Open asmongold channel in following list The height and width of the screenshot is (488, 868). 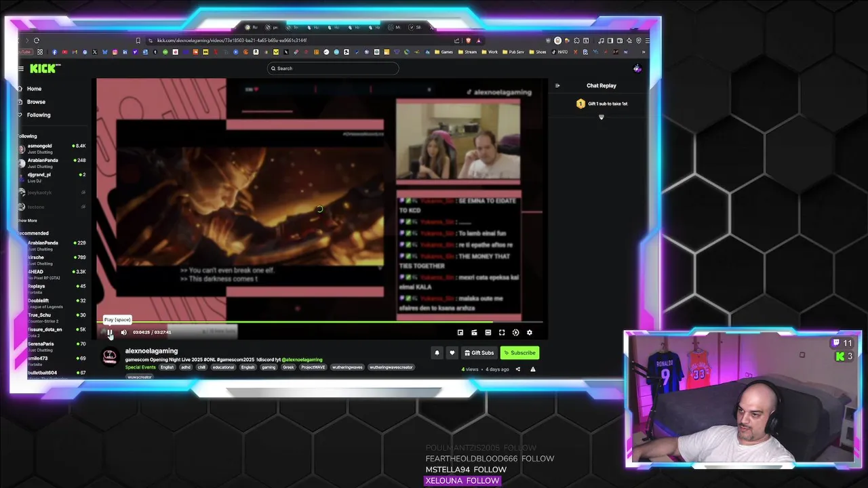(53, 148)
